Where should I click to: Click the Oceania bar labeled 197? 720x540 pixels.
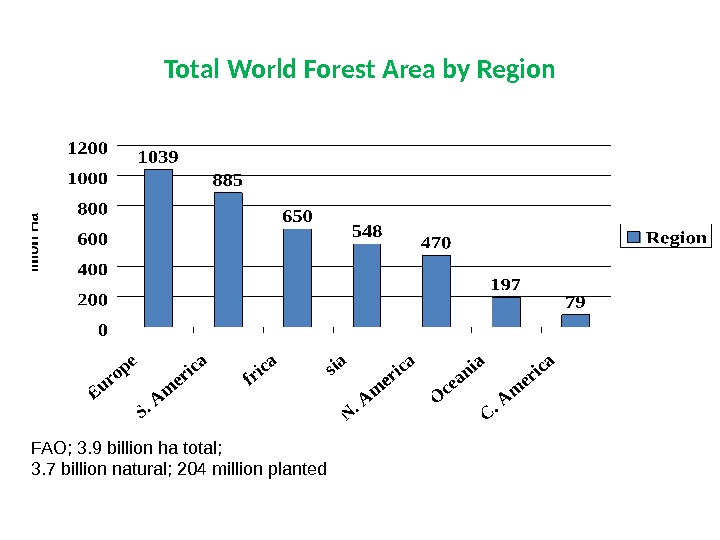click(x=506, y=312)
